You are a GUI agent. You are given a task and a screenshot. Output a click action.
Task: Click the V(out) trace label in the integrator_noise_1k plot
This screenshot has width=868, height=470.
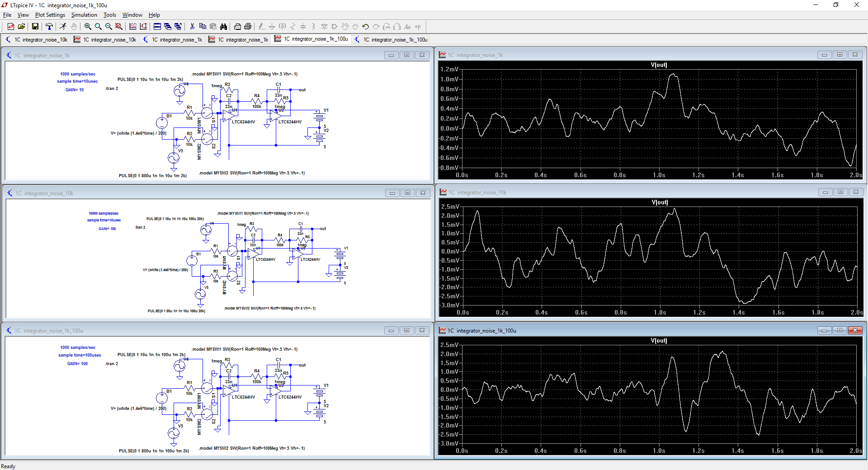pyautogui.click(x=659, y=65)
